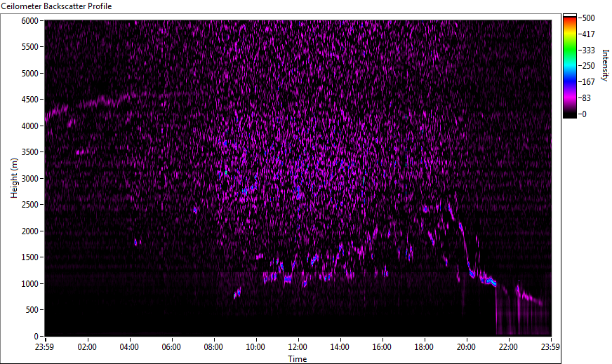The width and height of the screenshot is (612, 364).
Task: Click the red top of color ramp
Action: pos(570,21)
